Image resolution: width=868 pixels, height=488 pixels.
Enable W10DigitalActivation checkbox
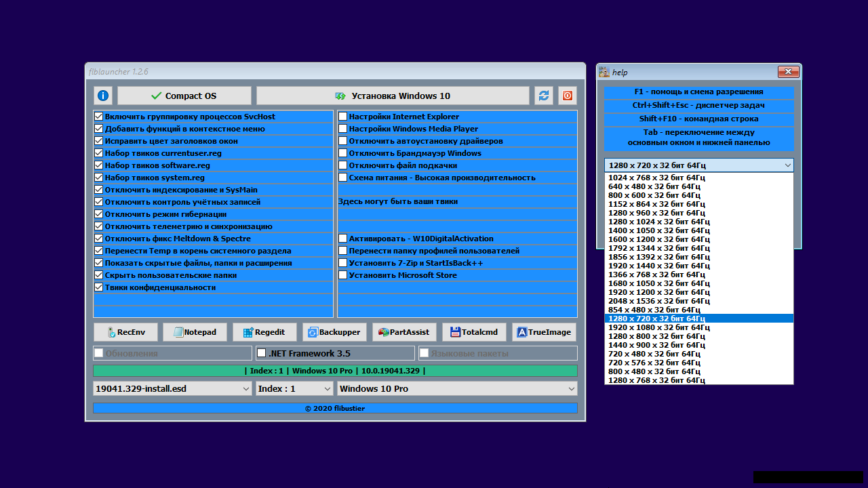343,239
